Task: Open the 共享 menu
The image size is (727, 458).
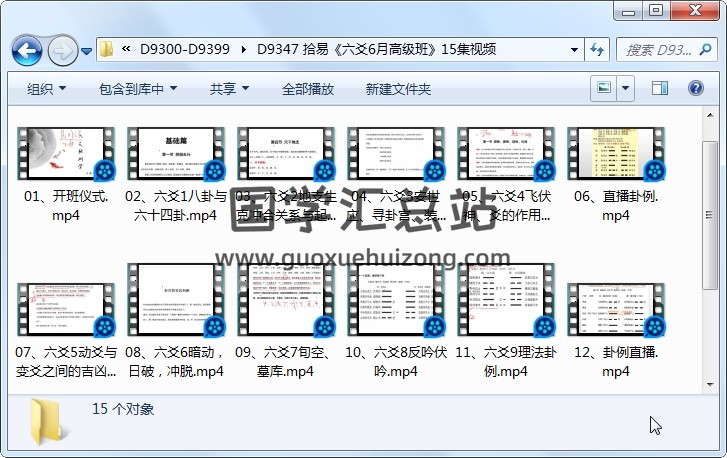Action: coord(228,89)
